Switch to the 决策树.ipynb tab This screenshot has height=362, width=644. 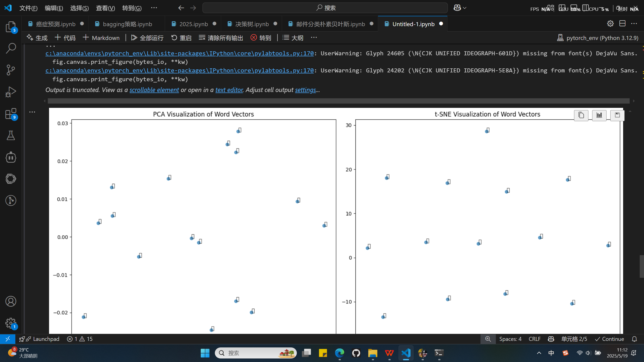[x=252, y=24]
